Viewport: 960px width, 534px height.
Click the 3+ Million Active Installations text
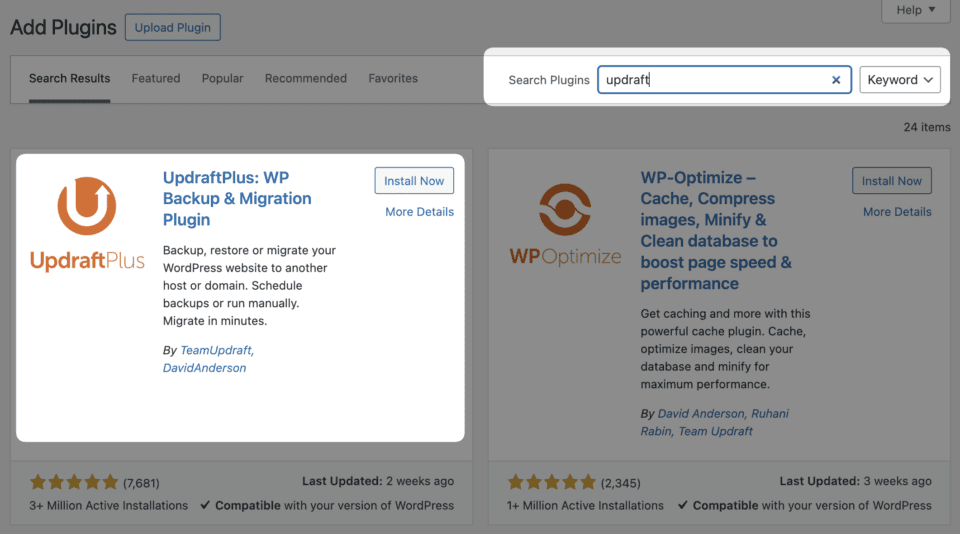point(108,506)
